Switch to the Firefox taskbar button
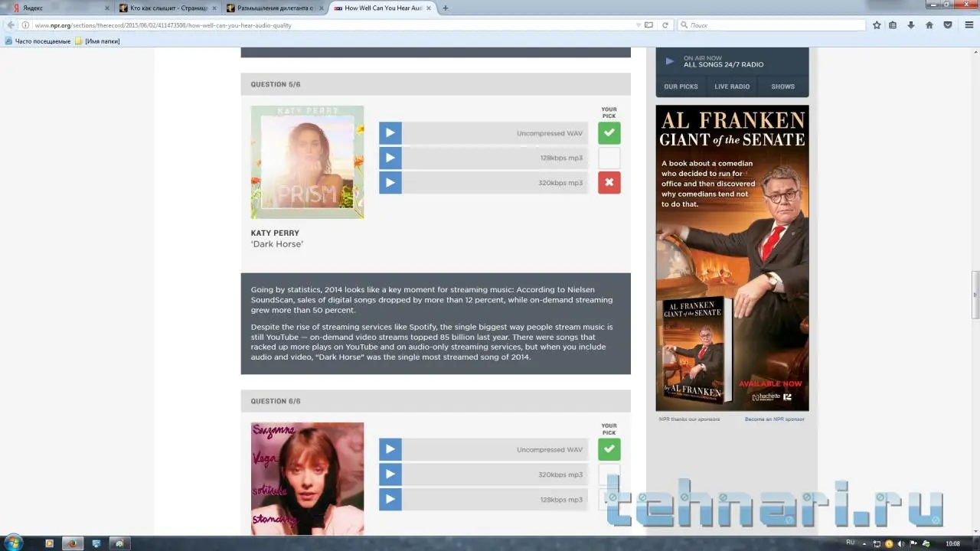The image size is (980, 551). (x=73, y=543)
